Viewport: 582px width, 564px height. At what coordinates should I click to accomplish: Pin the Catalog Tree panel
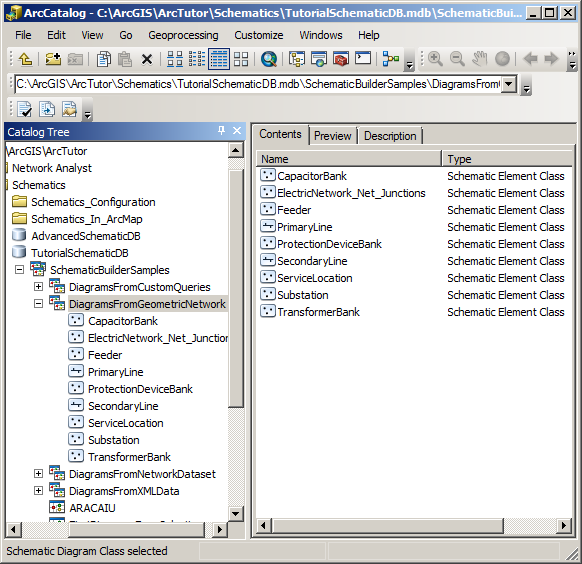221,131
